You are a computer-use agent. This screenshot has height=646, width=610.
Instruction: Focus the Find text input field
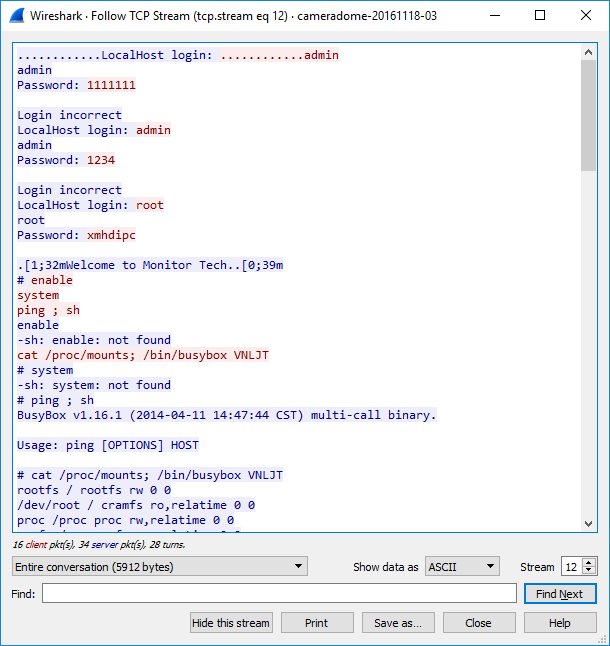pyautogui.click(x=279, y=594)
